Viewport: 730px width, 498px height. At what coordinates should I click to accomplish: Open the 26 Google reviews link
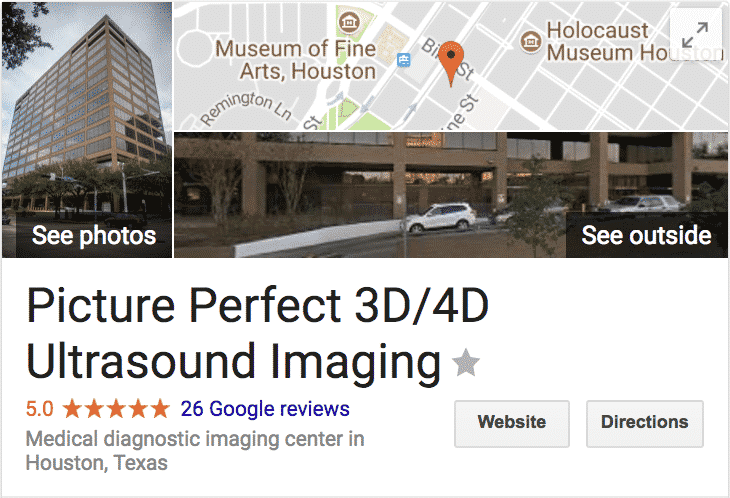tap(265, 409)
